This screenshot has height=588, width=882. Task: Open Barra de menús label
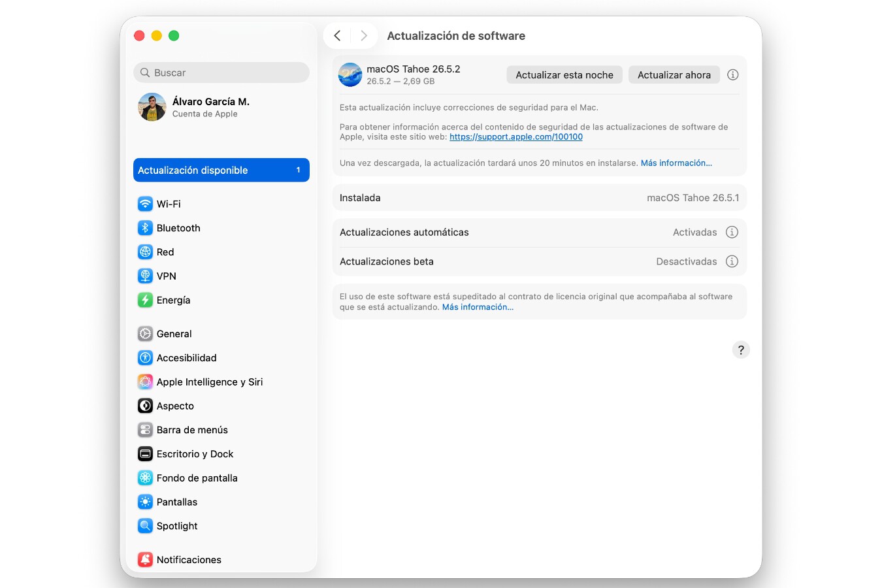click(x=192, y=430)
